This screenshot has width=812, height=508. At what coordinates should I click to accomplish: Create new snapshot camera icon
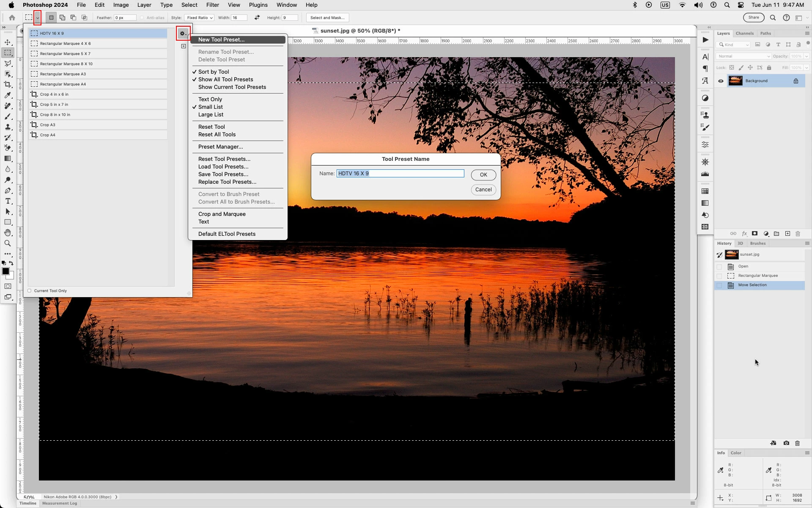pos(786,443)
